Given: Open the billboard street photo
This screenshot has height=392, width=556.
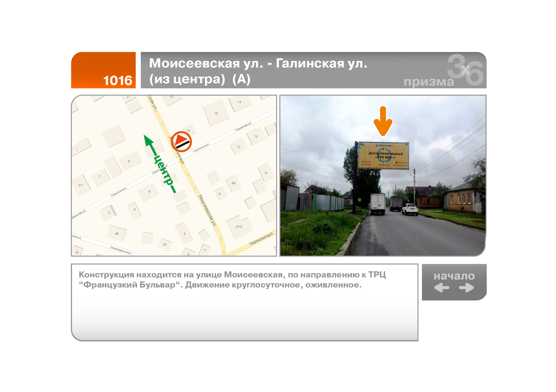Looking at the screenshot, I should 383,176.
